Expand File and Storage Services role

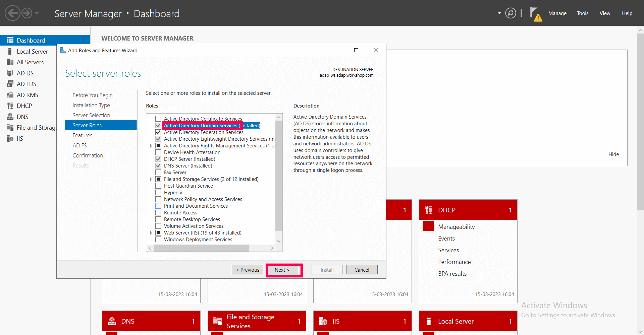pyautogui.click(x=151, y=179)
